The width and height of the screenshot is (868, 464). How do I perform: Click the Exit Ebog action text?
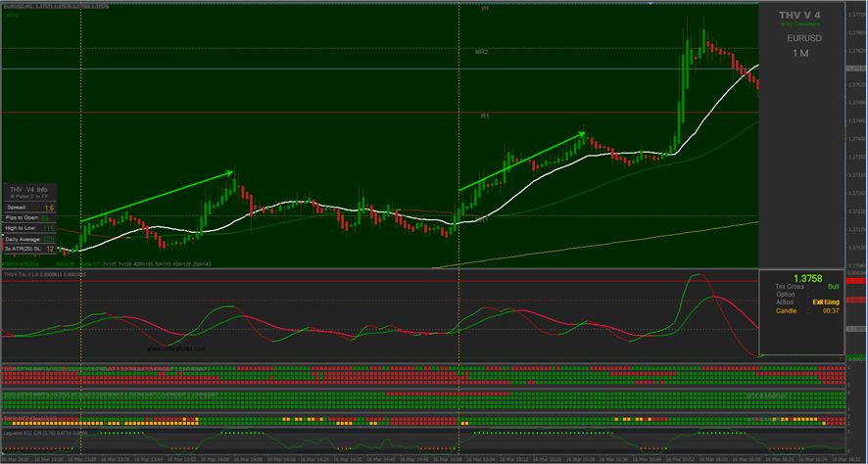click(826, 302)
